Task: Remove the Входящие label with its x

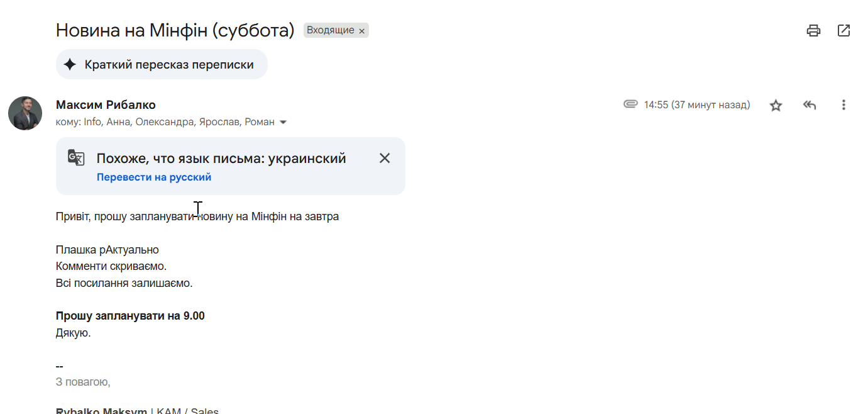Action: 361,31
